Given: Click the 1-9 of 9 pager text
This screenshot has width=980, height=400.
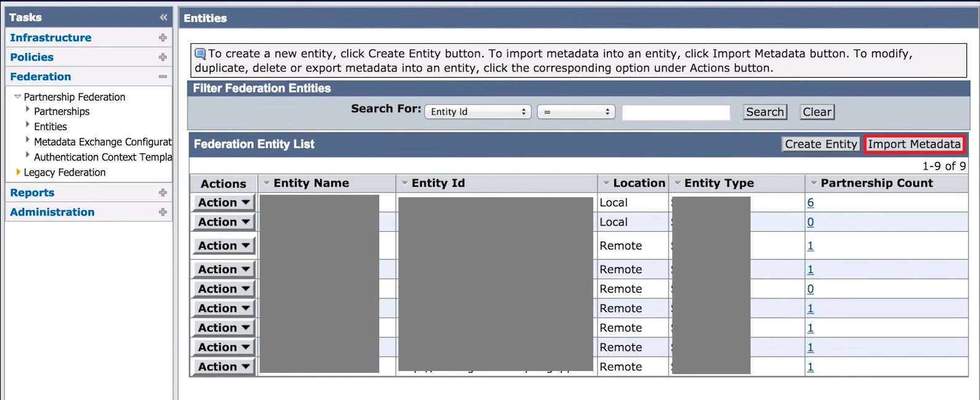Looking at the screenshot, I should pyautogui.click(x=944, y=166).
